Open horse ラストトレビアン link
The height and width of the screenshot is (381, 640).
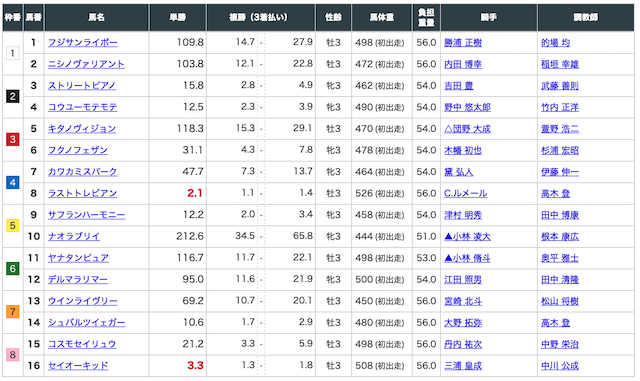coord(82,193)
